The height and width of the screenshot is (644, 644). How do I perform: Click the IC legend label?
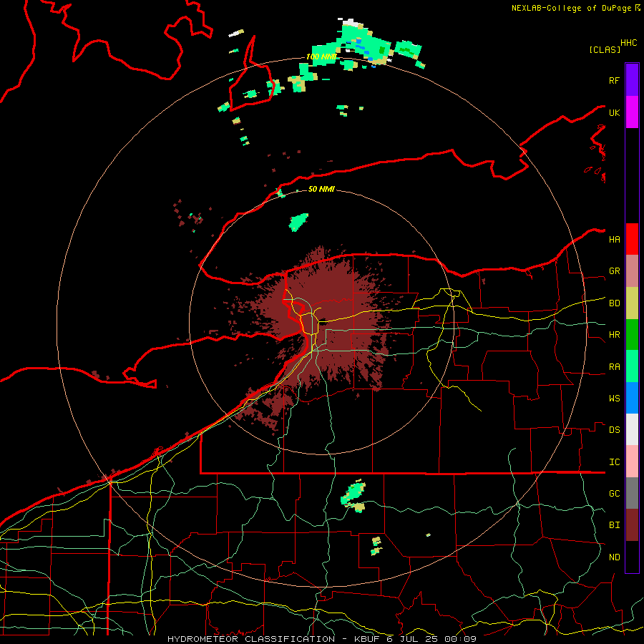coord(614,462)
